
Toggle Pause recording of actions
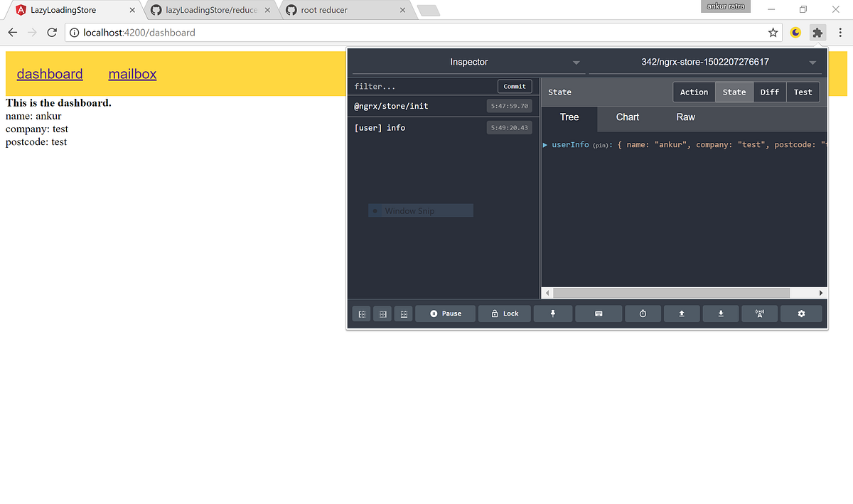tap(445, 313)
